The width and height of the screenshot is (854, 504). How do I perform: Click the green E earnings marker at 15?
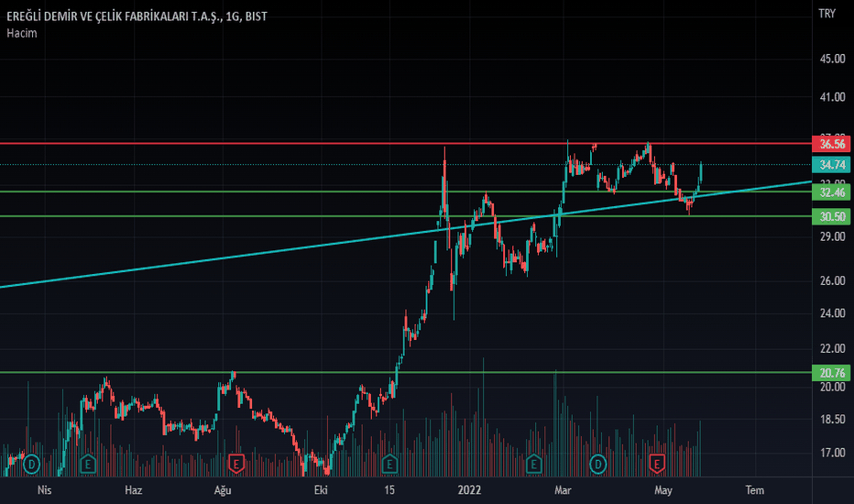[x=389, y=465]
